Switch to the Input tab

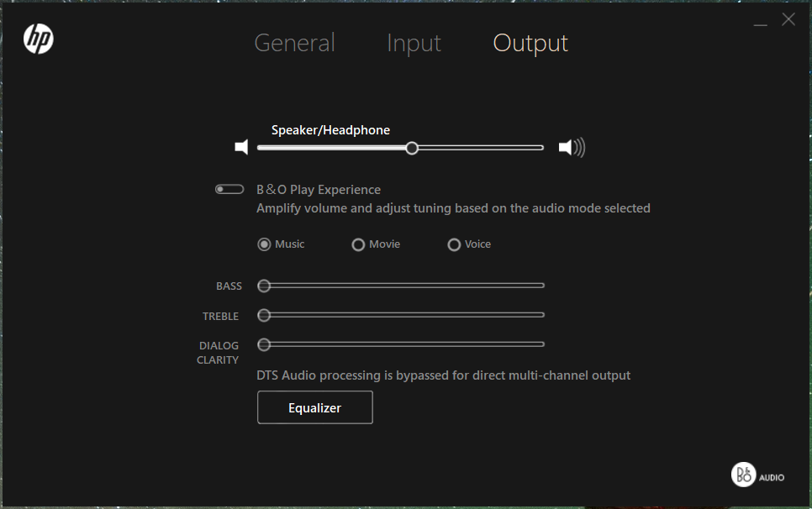coord(414,43)
